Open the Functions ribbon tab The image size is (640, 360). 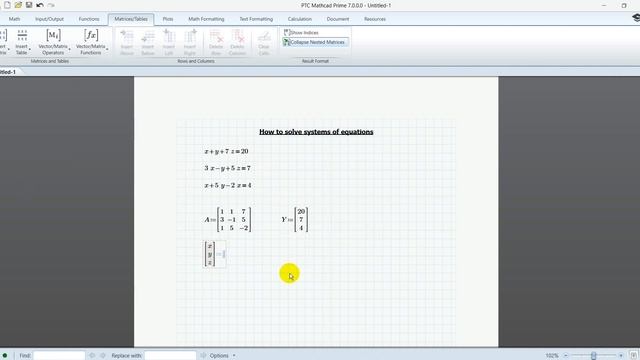(x=89, y=19)
